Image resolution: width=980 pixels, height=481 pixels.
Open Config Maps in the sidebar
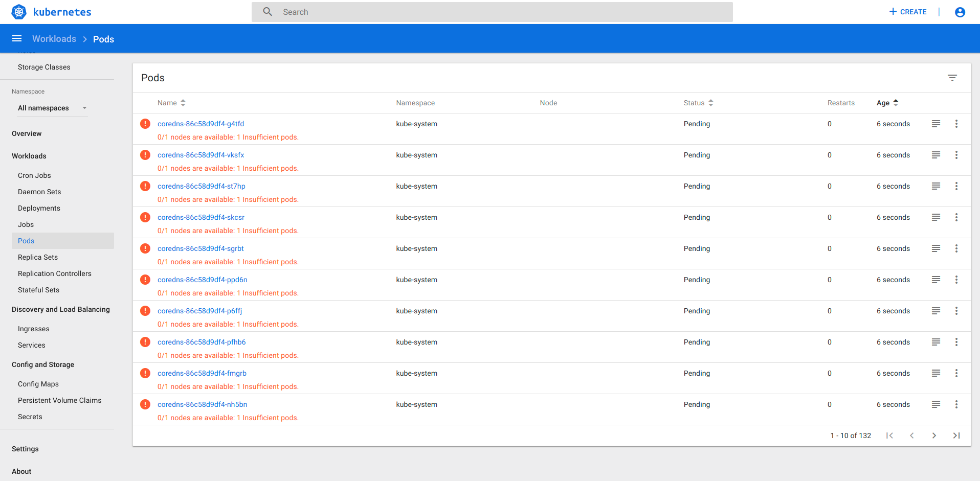click(x=38, y=384)
